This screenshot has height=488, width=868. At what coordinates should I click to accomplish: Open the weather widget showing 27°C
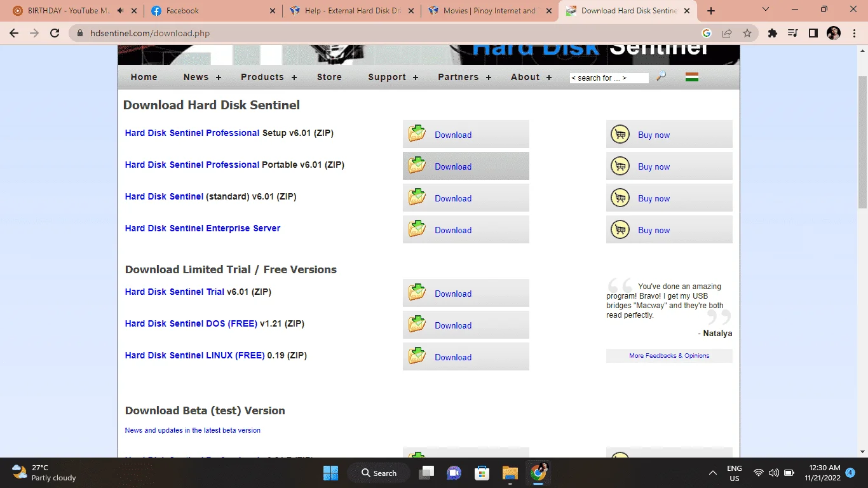[44, 473]
